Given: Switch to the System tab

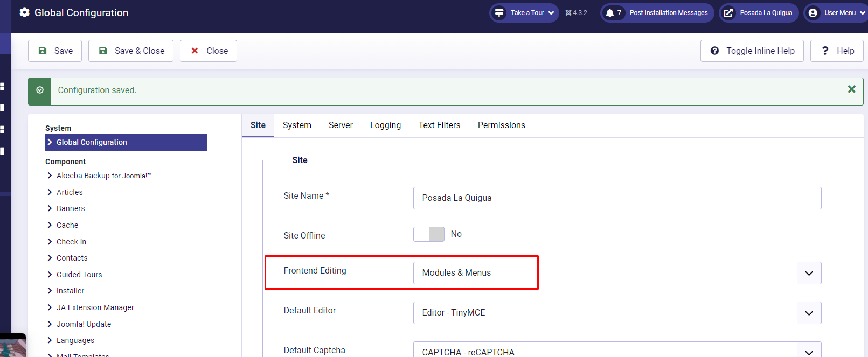Looking at the screenshot, I should point(297,125).
